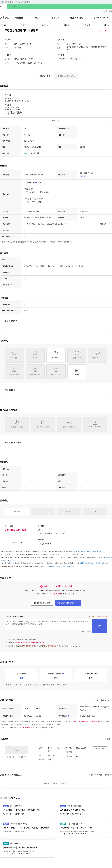
Task: Open the 실업급여 menu
Action: coord(56,18)
